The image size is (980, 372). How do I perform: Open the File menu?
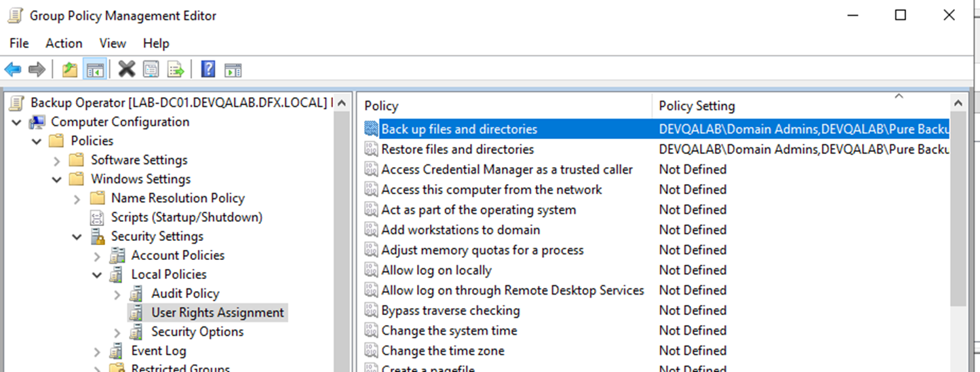click(19, 43)
